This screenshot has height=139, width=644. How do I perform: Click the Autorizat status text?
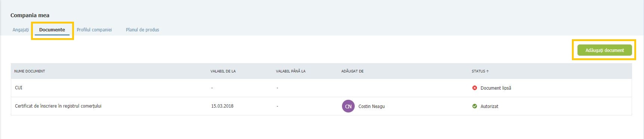coord(489,106)
